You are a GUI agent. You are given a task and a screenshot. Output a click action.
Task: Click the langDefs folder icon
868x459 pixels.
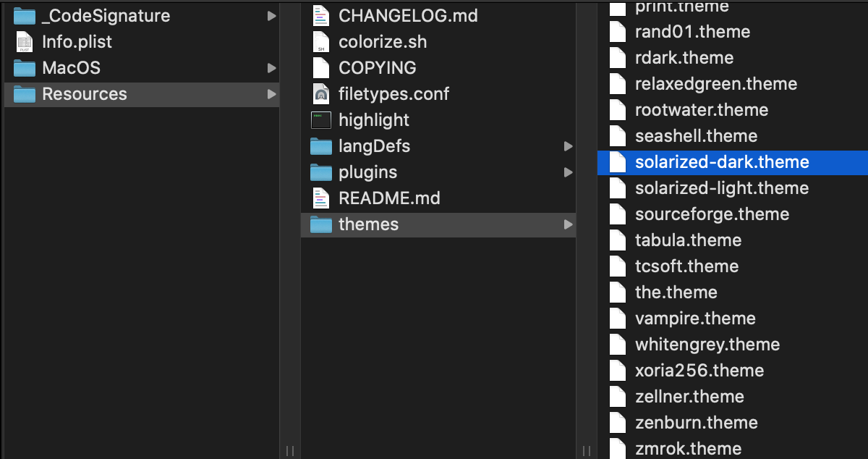tap(320, 146)
